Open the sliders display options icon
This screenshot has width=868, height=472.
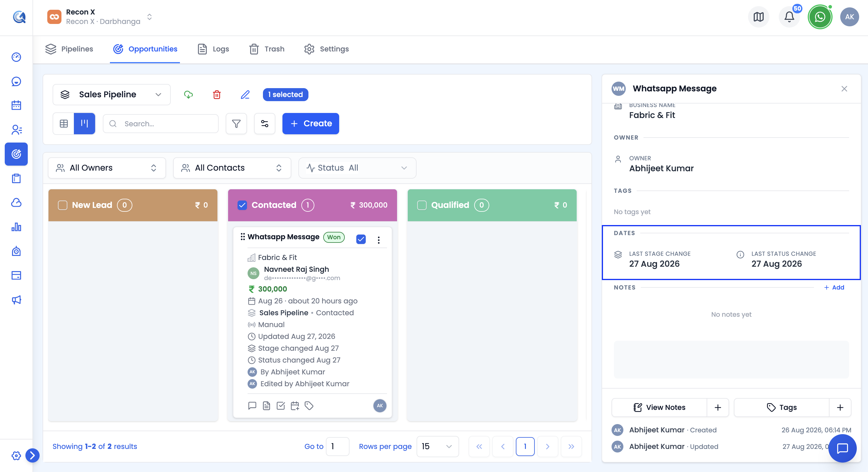pos(264,124)
